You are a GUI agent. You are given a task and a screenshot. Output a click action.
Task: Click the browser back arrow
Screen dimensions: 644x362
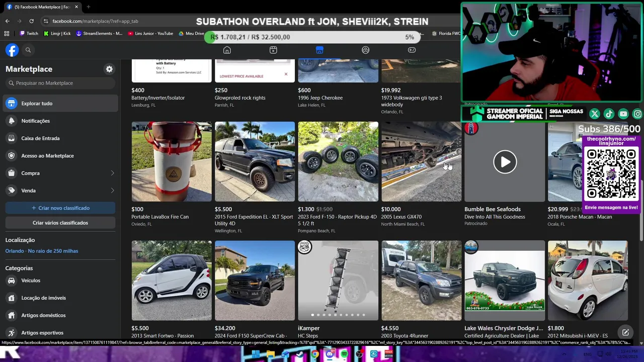pyautogui.click(x=7, y=21)
